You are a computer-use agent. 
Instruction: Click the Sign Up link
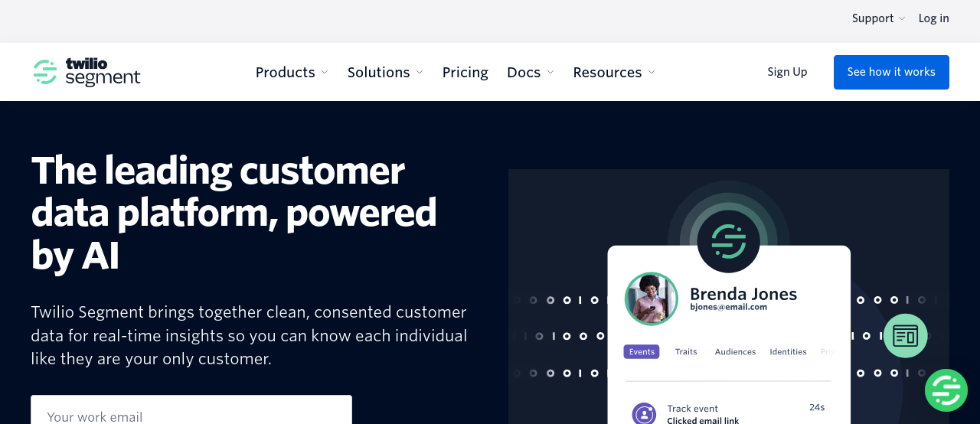pyautogui.click(x=787, y=72)
